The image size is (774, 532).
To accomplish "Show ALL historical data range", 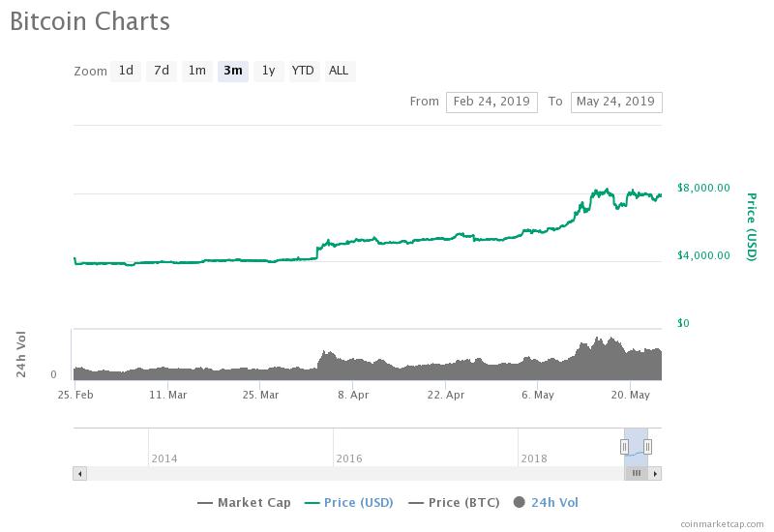I will (339, 71).
